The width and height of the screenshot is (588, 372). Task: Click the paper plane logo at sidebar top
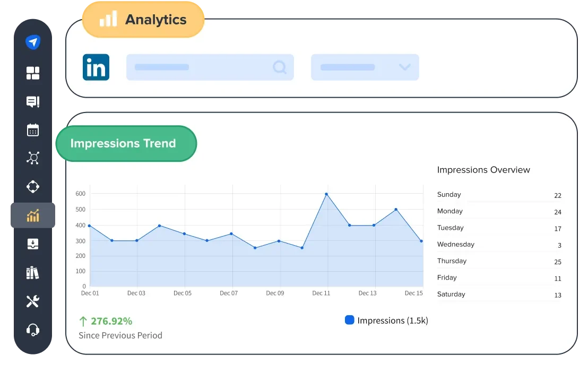click(32, 42)
